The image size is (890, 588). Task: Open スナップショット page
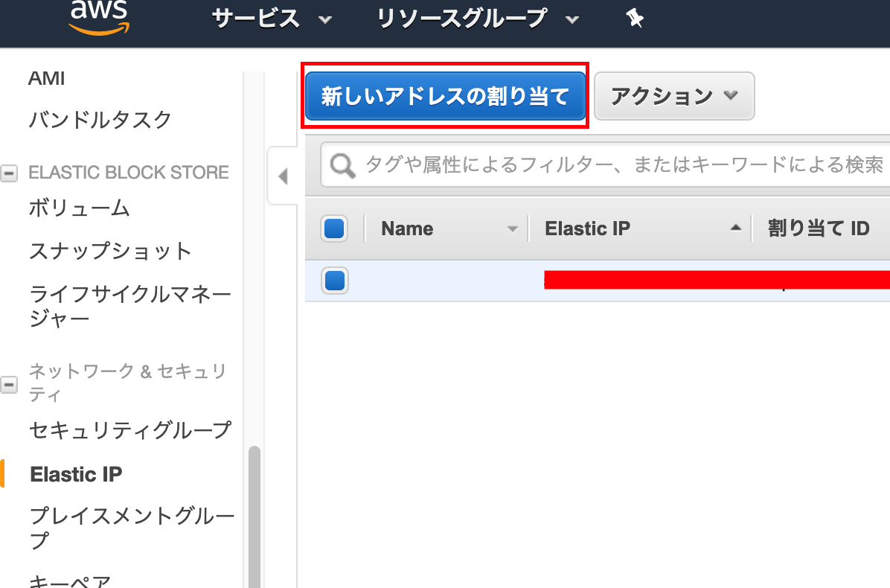[x=111, y=251]
